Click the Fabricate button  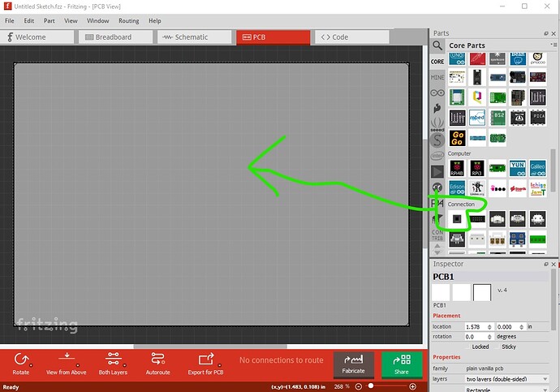(354, 364)
